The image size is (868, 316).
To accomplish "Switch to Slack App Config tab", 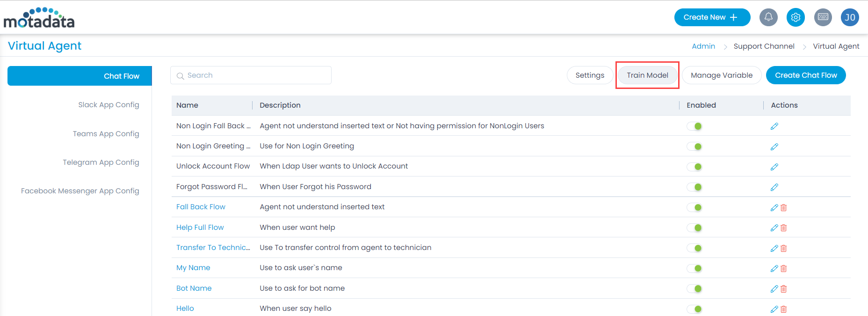I will click(x=108, y=105).
